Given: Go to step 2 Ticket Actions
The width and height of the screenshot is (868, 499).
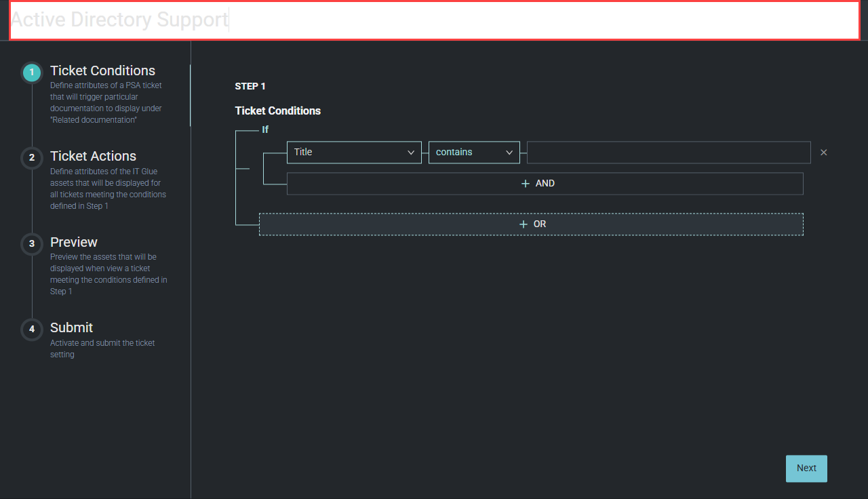Looking at the screenshot, I should pyautogui.click(x=93, y=156).
